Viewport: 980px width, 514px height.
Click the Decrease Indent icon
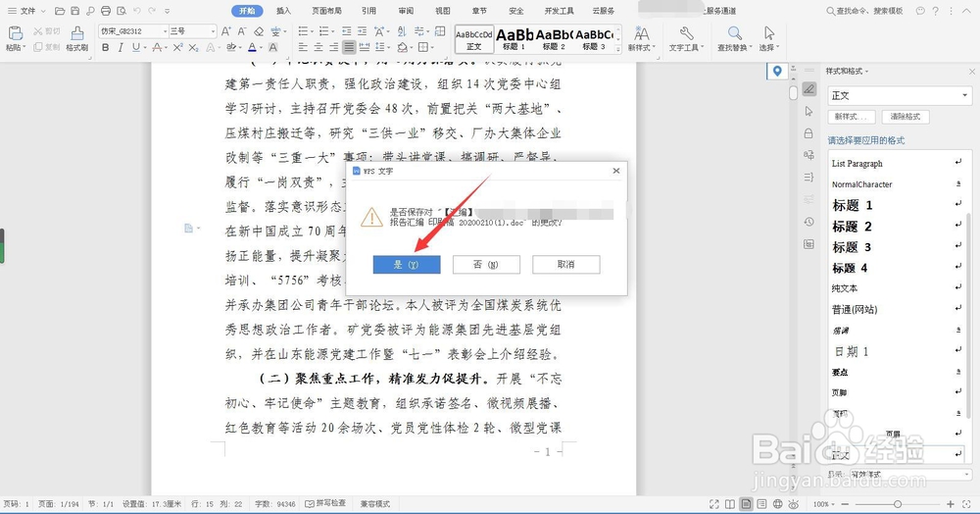[x=346, y=31]
